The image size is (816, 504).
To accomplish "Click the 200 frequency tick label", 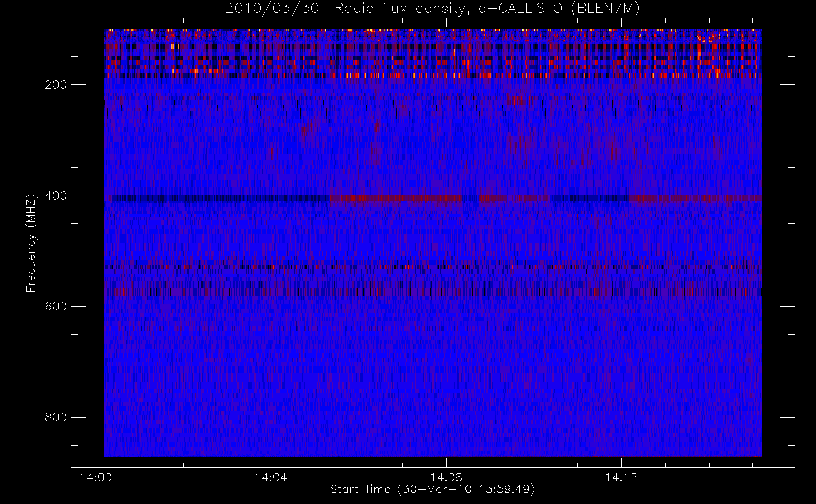I will coord(56,85).
